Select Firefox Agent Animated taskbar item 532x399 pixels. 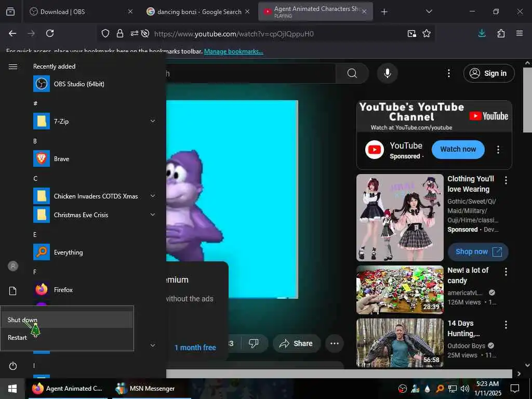tap(68, 389)
